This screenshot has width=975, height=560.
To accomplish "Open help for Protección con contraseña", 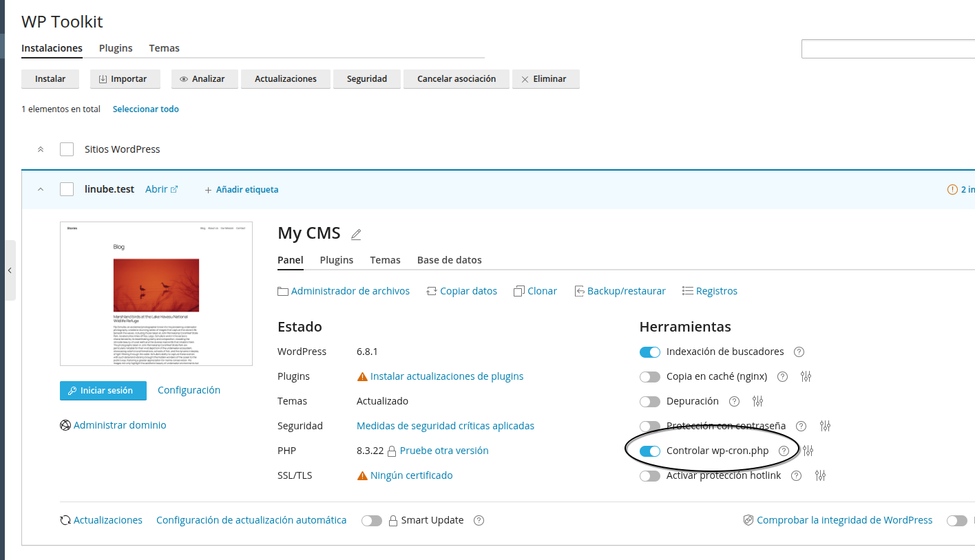I will (801, 426).
